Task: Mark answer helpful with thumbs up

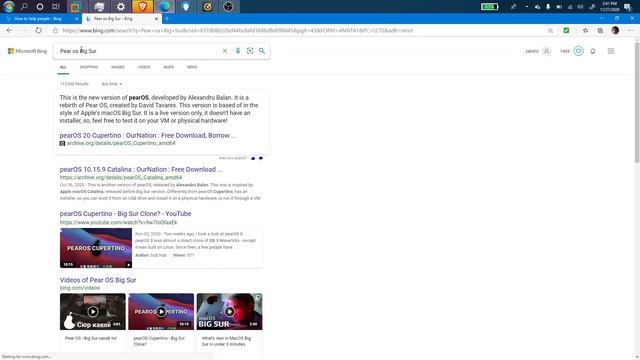Action: 253,158
